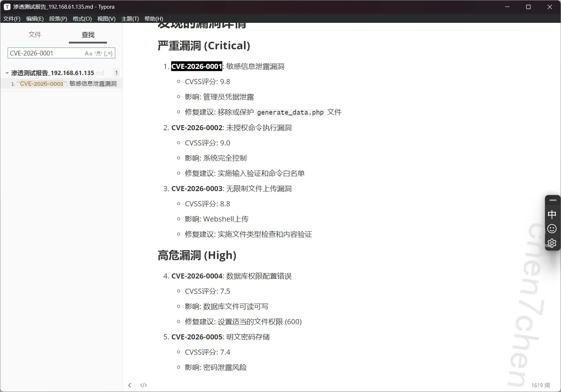Collapse the 渗透测试报告 search result group
Screen dimensions: 561x392
(x=7, y=73)
